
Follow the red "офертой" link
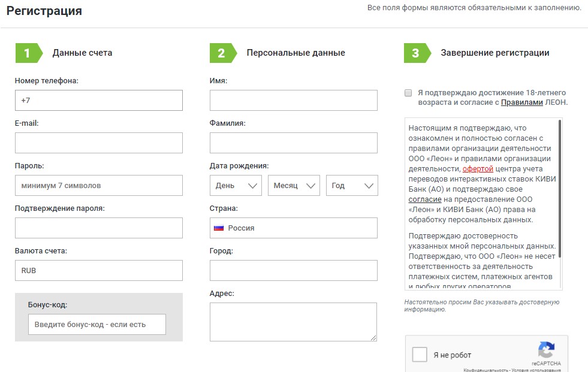point(478,169)
